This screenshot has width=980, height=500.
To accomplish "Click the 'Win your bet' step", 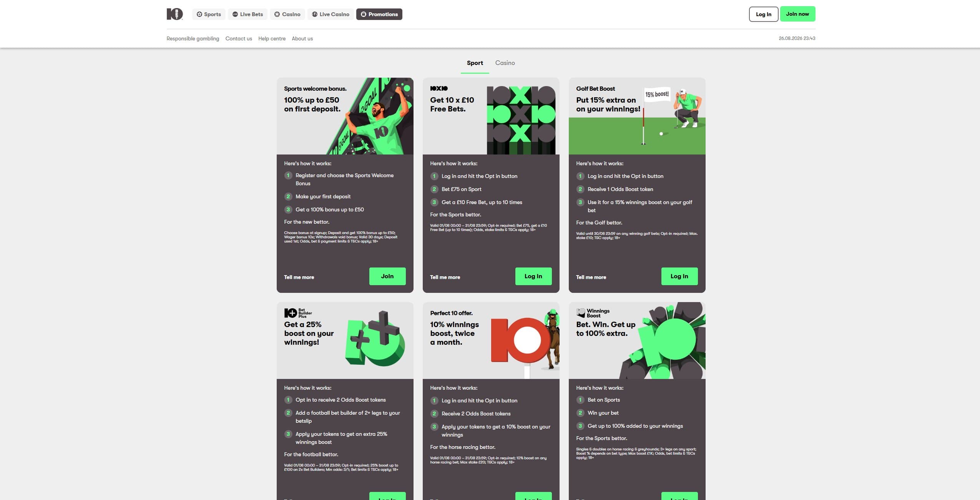I will click(x=603, y=413).
